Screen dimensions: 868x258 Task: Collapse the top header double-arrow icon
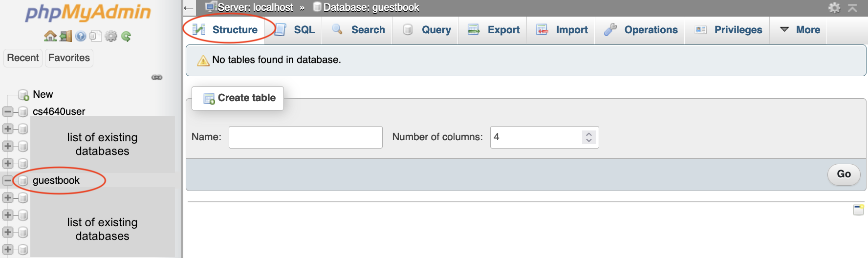(x=852, y=7)
